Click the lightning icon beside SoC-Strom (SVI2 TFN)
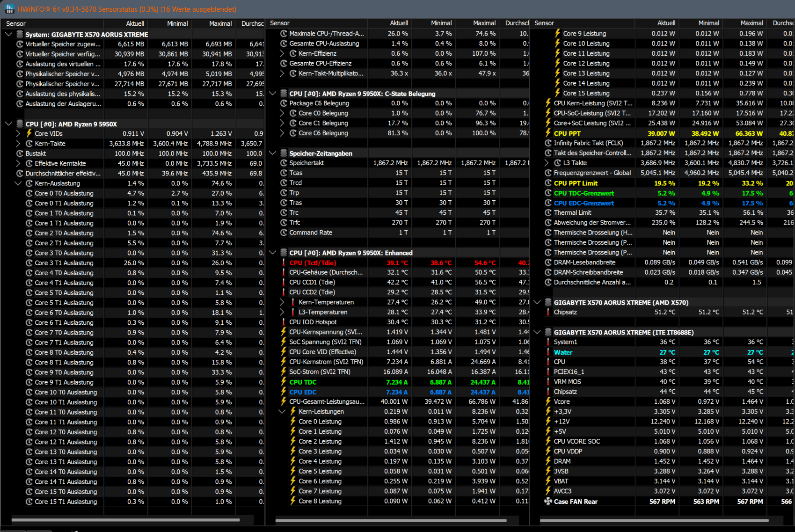795x532 pixels. (284, 372)
